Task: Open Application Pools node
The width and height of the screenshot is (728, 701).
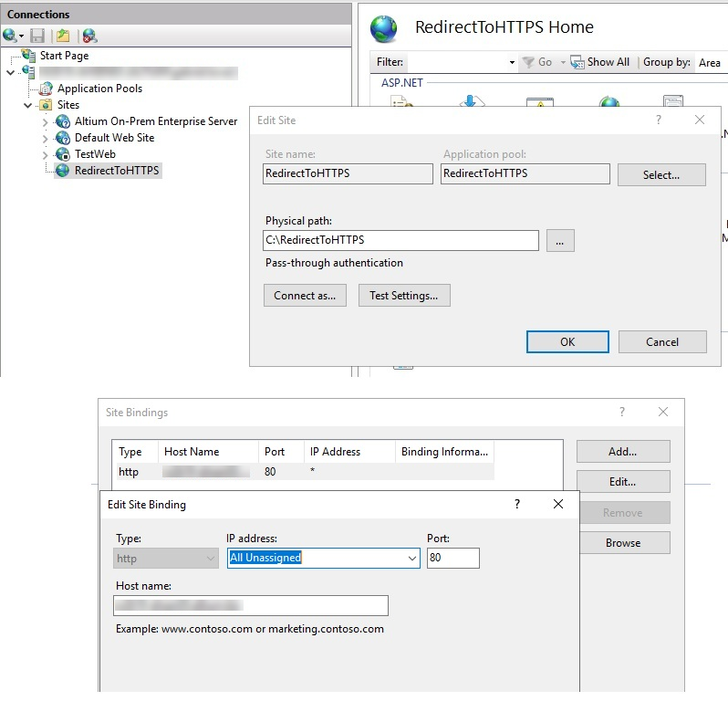Action: 99,89
